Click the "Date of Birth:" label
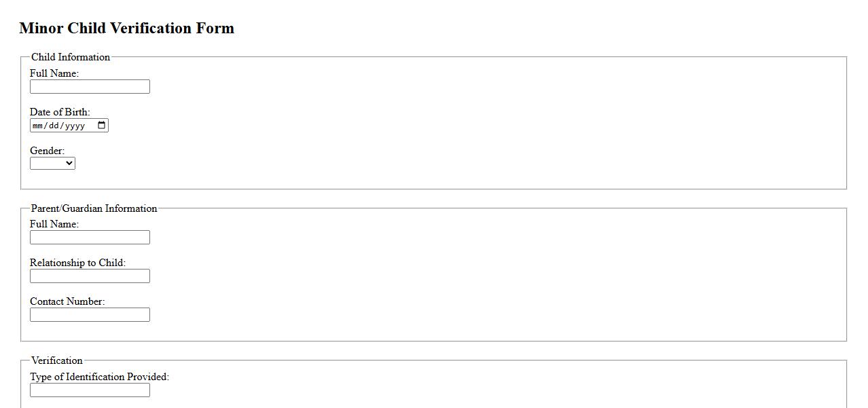The image size is (868, 408). [x=60, y=112]
